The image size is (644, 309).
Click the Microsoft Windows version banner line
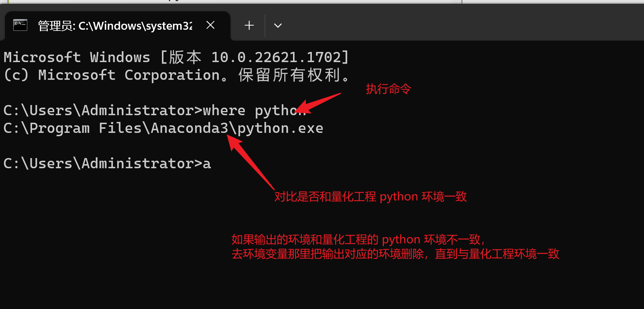tap(176, 57)
